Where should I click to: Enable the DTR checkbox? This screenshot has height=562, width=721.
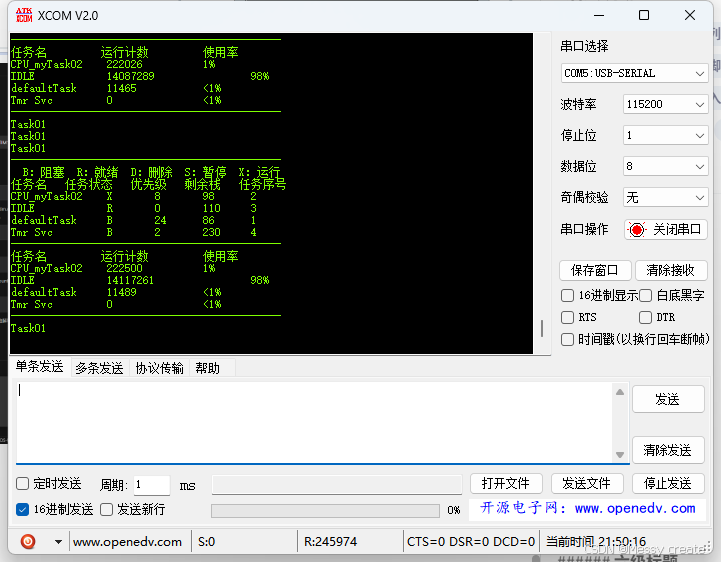coord(645,317)
